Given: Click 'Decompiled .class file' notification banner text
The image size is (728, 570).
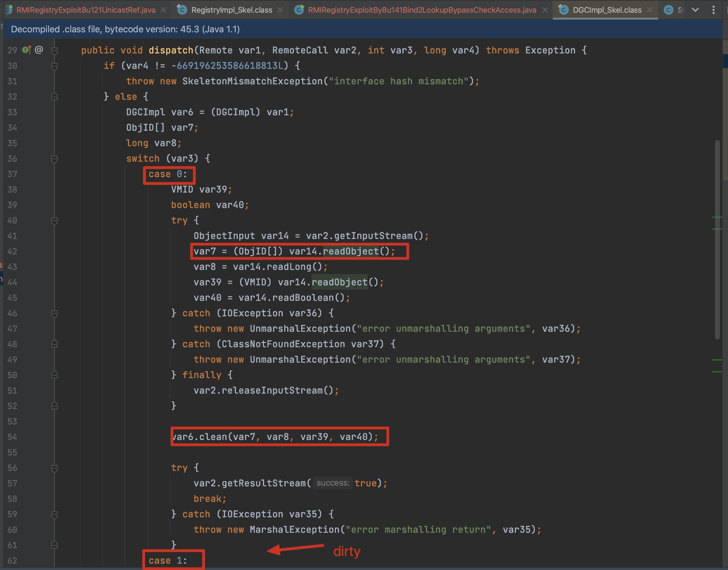Looking at the screenshot, I should pos(125,29).
